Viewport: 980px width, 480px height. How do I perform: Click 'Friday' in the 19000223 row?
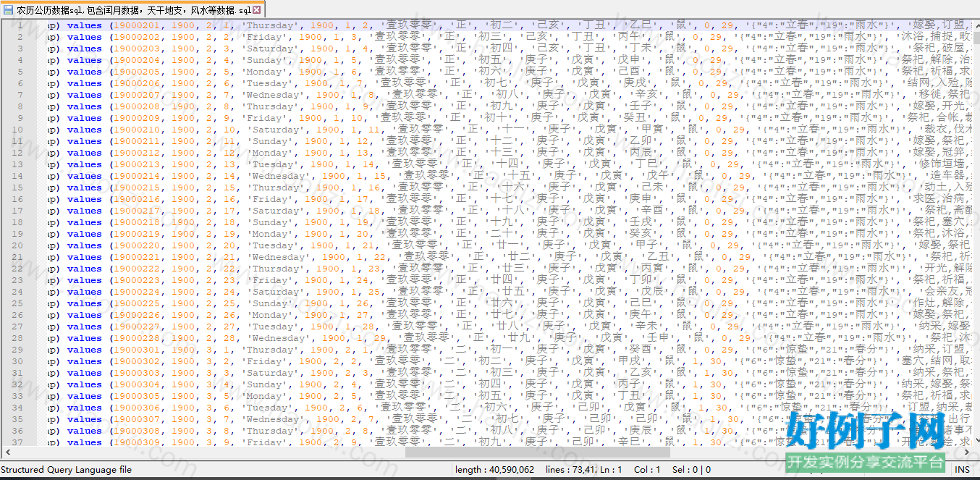269,280
